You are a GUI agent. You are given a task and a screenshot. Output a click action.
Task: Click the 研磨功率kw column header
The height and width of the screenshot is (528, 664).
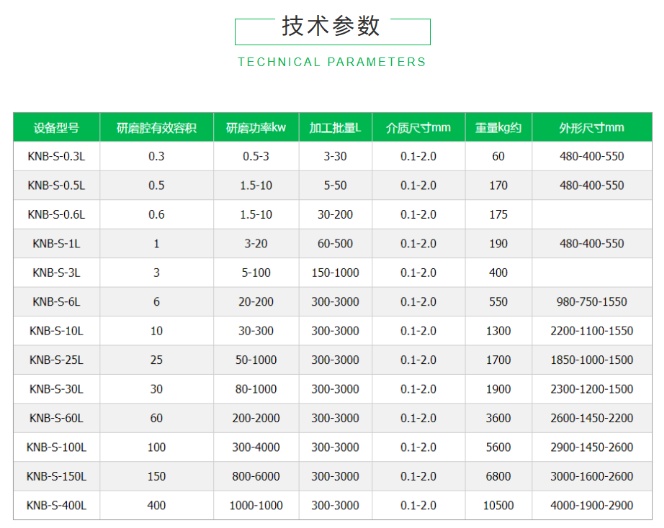click(x=256, y=128)
